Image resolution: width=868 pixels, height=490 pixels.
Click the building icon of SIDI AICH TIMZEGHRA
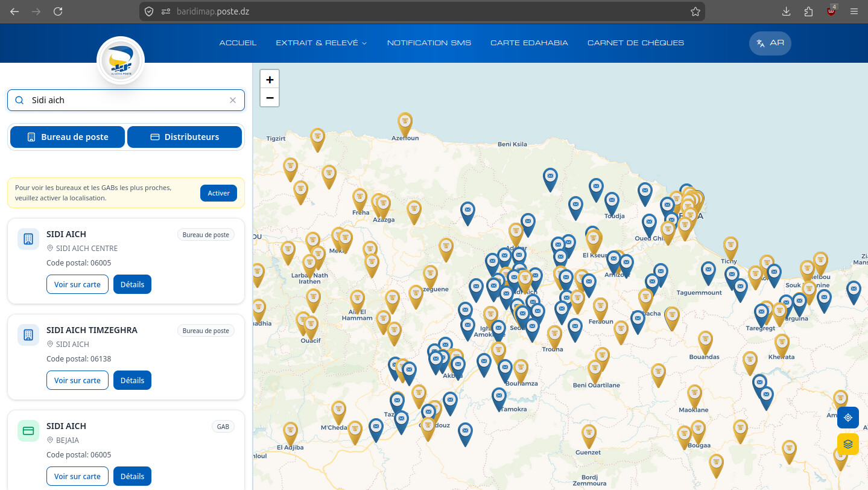[28, 335]
